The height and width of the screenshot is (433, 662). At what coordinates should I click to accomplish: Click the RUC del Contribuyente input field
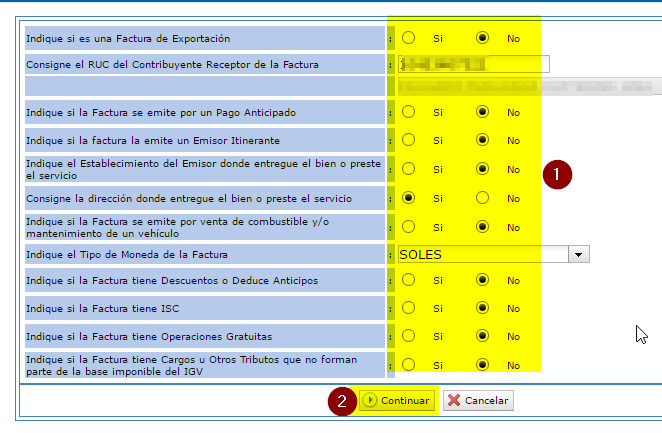coord(474,64)
